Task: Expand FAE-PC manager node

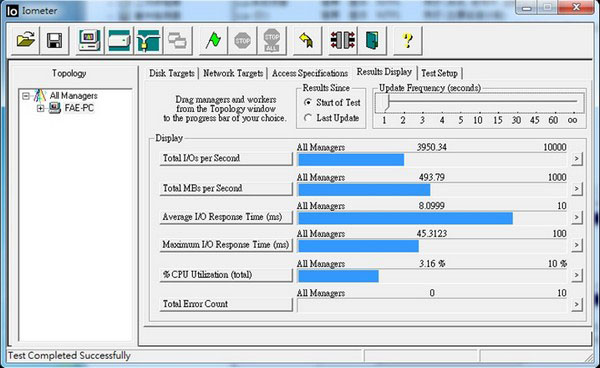Action: [x=40, y=108]
